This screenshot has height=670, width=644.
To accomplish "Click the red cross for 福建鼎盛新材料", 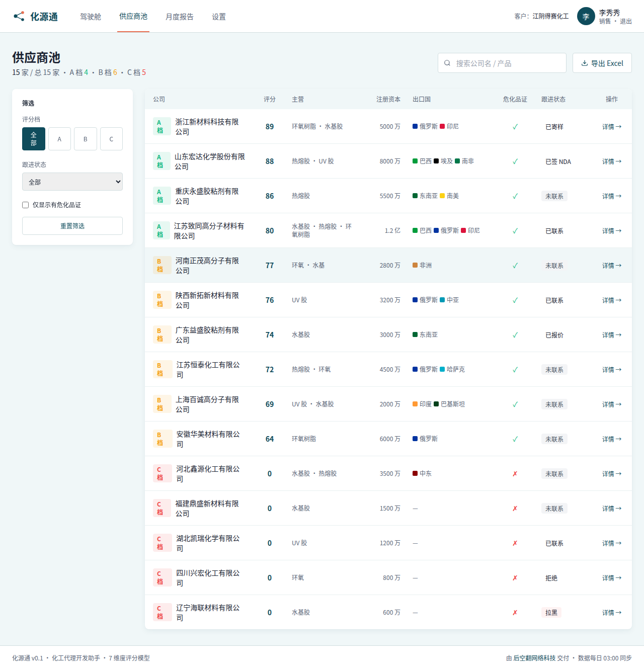I will tap(515, 509).
